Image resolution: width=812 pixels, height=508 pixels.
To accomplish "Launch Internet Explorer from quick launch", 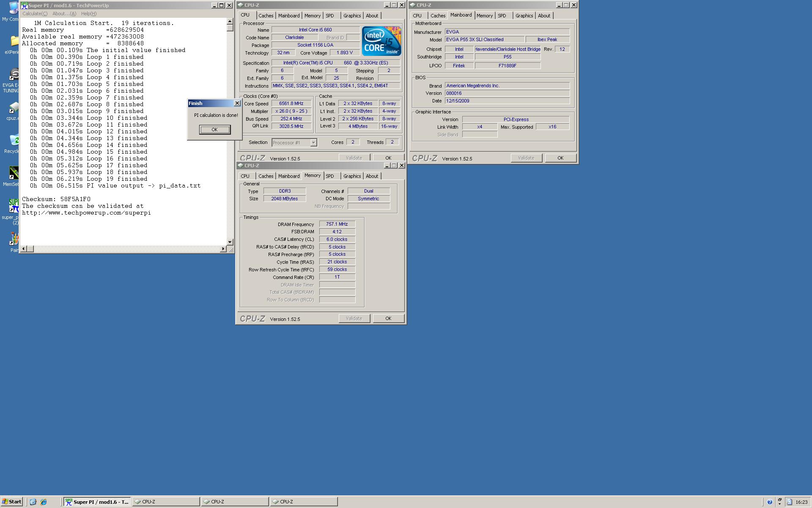I will pyautogui.click(x=43, y=502).
